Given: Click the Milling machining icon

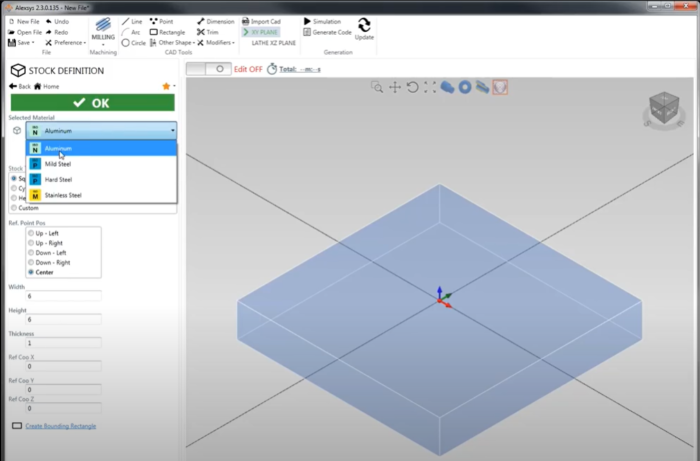Looking at the screenshot, I should pyautogui.click(x=103, y=30).
